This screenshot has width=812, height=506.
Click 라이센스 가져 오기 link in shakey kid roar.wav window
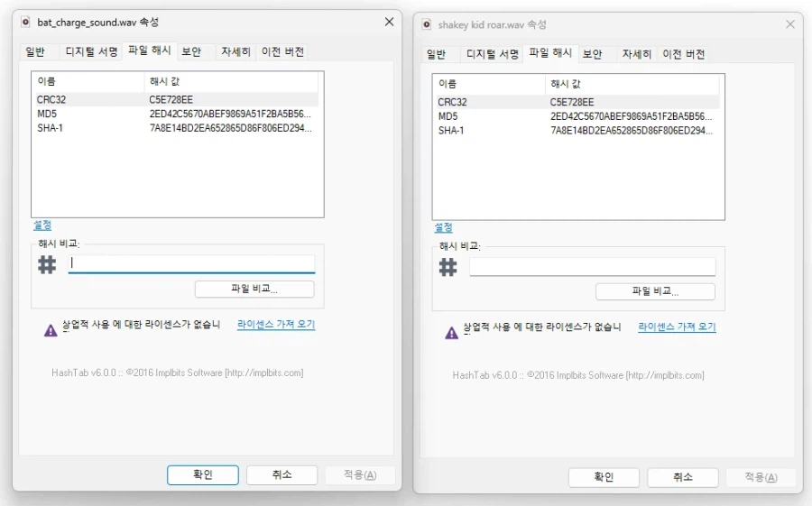[677, 327]
